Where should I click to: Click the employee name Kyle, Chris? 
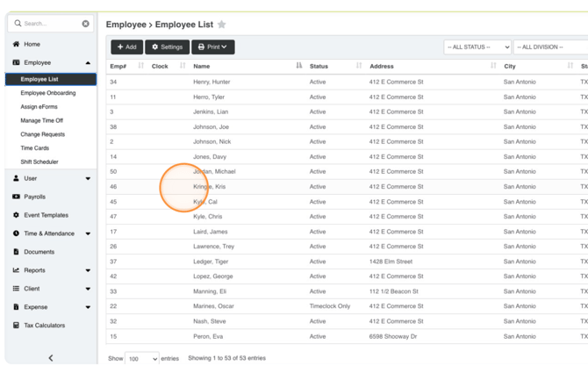tap(208, 217)
